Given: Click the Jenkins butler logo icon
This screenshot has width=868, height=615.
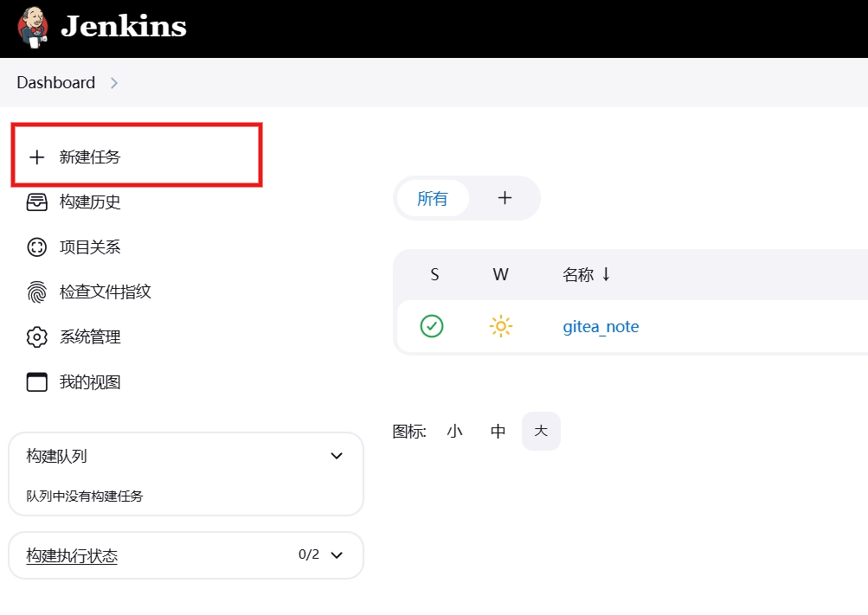Looking at the screenshot, I should (33, 28).
